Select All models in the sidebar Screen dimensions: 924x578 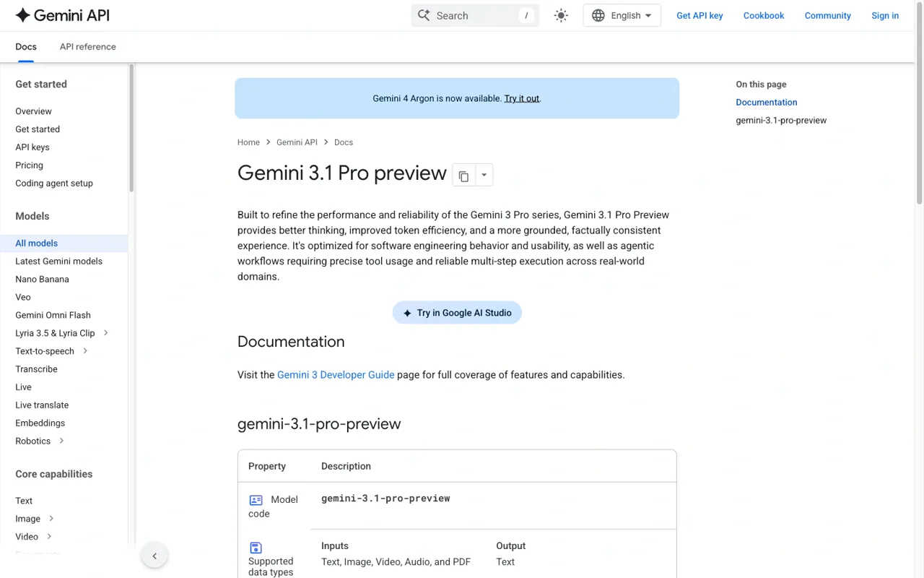(x=64, y=243)
